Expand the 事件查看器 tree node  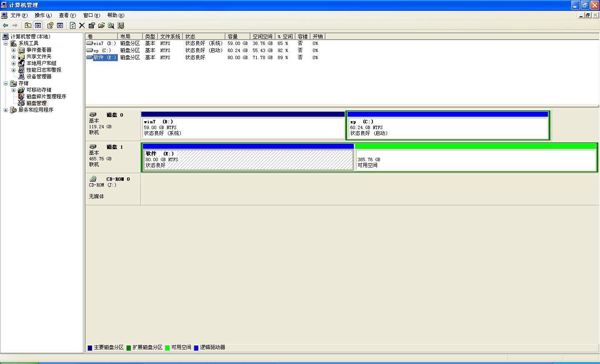coord(13,50)
